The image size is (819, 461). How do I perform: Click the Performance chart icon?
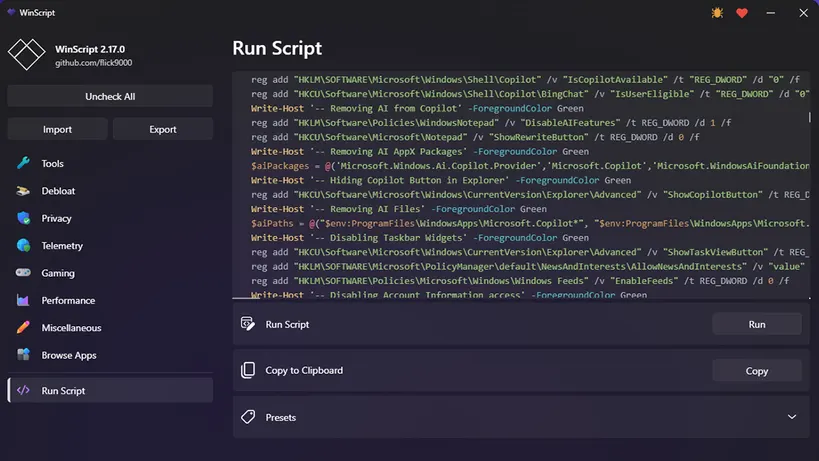pyautogui.click(x=23, y=300)
